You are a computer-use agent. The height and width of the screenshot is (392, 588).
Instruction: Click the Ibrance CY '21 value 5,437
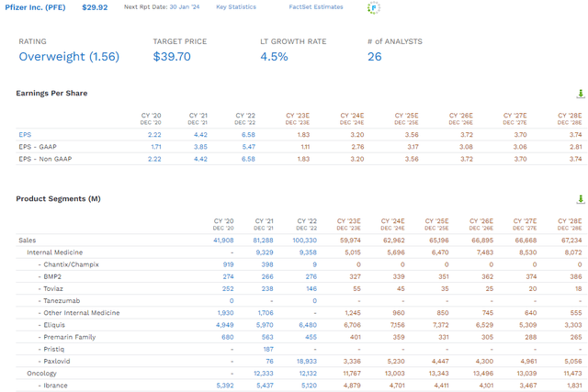(x=265, y=386)
